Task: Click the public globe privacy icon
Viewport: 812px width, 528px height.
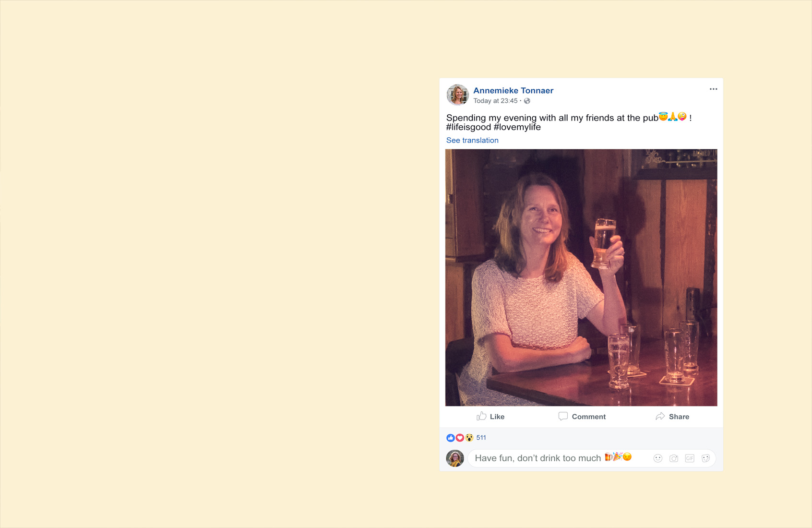Action: point(527,101)
